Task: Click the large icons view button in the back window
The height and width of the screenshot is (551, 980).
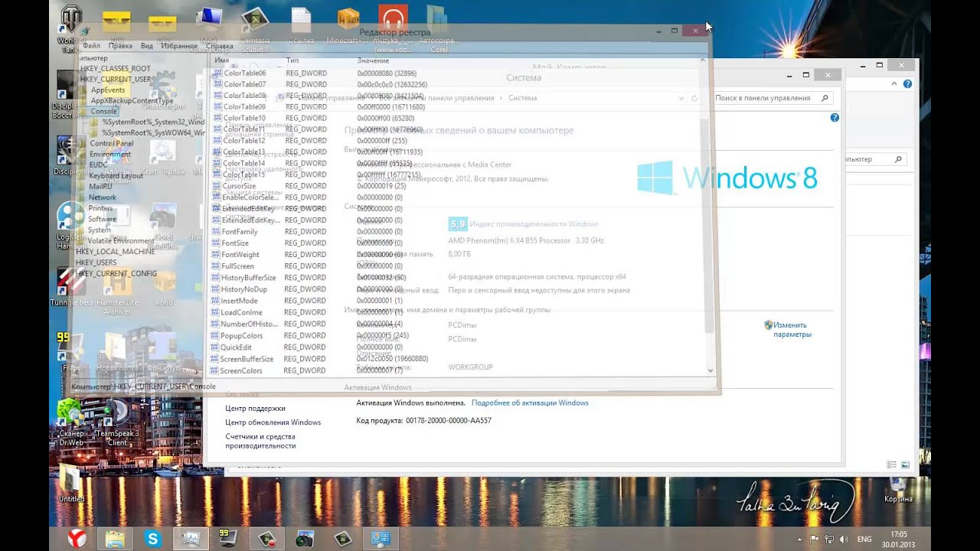Action: point(905,465)
